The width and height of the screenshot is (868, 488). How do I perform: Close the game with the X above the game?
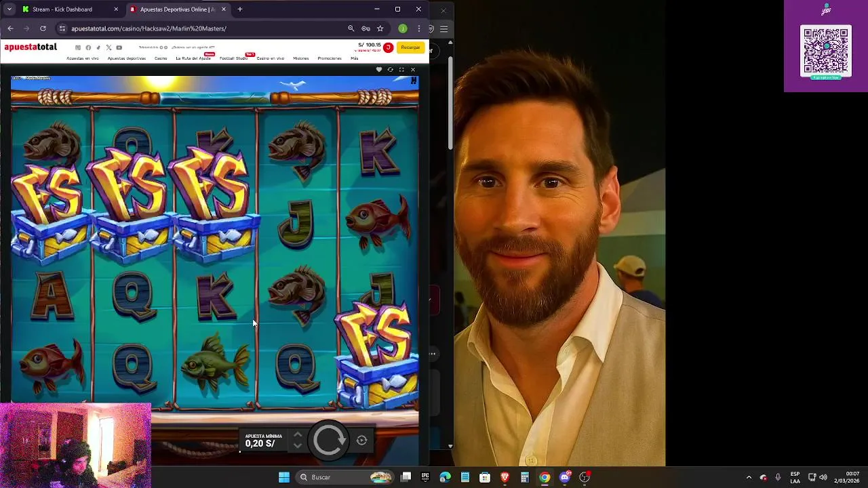pos(413,70)
